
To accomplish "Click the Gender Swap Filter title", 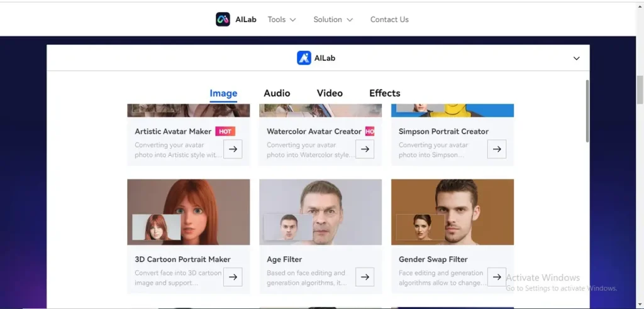I will tap(433, 259).
